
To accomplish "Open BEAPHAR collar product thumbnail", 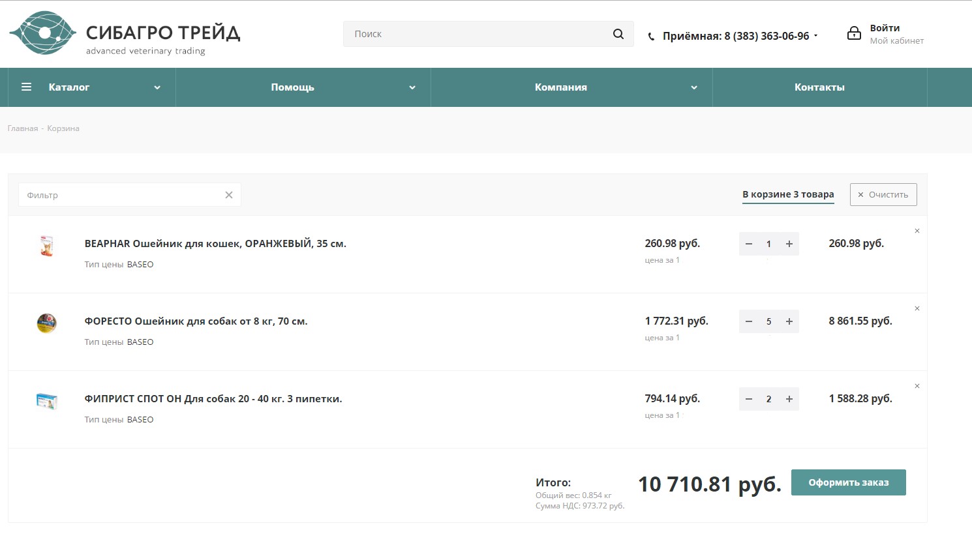I will 46,246.
